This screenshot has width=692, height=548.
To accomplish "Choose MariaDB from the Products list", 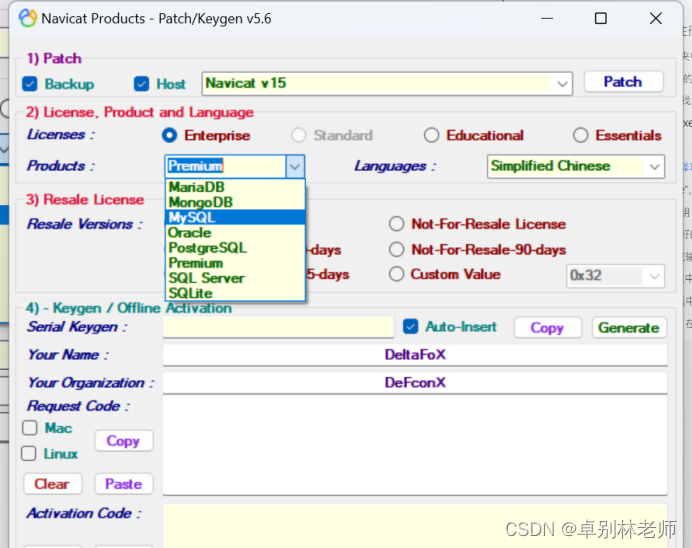I will (x=235, y=187).
